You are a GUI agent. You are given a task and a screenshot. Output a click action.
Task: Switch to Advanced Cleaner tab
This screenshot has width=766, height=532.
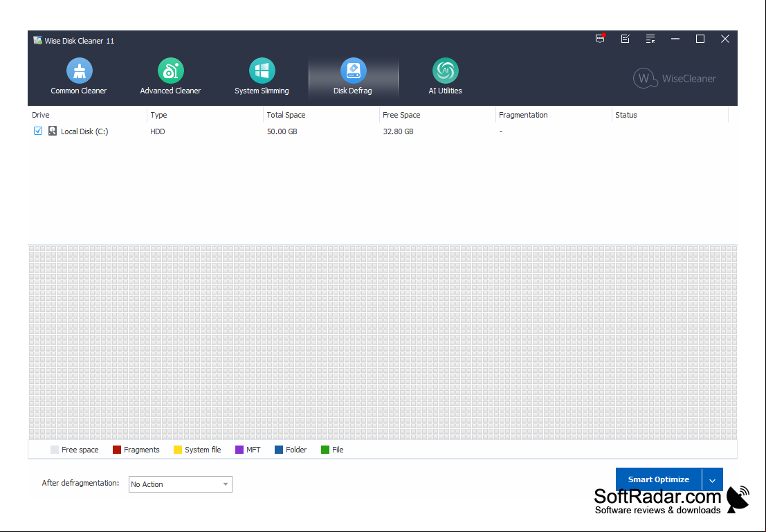pyautogui.click(x=170, y=77)
